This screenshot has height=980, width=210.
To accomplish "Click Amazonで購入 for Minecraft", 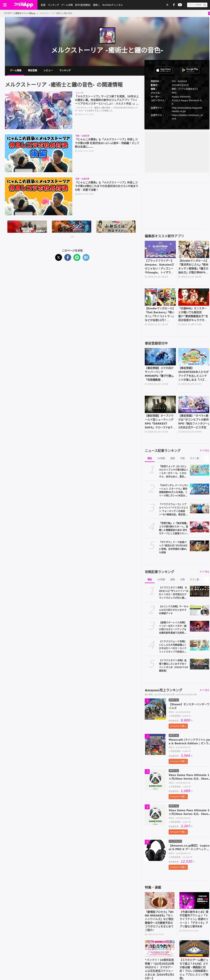I will (x=178, y=761).
